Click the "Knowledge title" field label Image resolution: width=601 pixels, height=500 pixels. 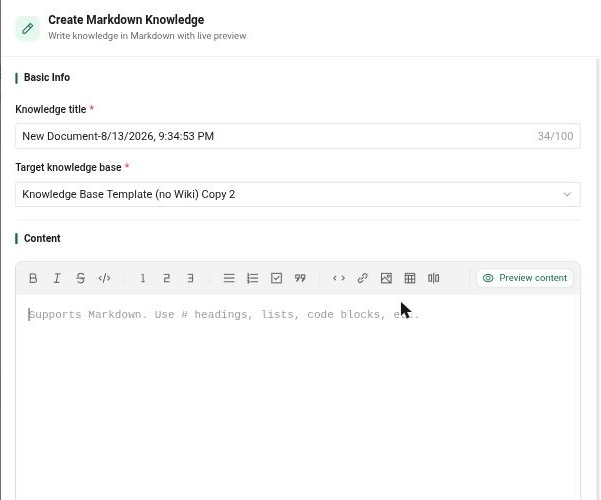pos(51,109)
